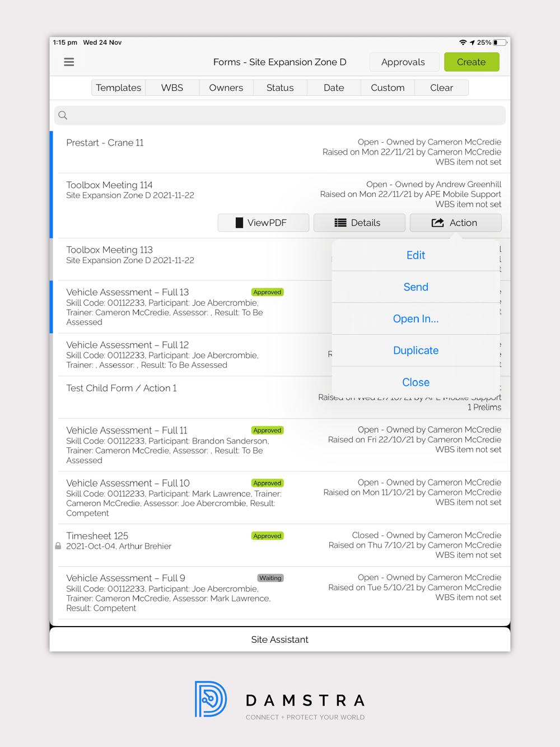
Task: Choose Edit from the action menu
Action: [x=416, y=255]
